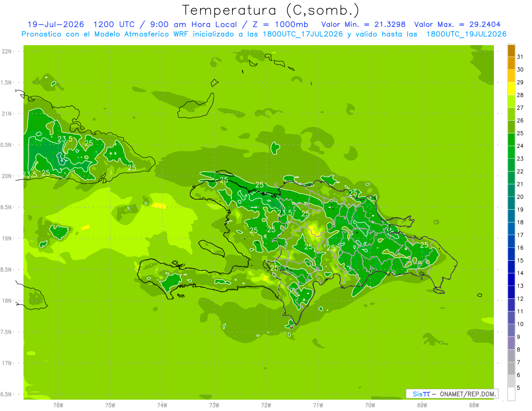Click the legend swatch between 26 and 27
The width and height of the screenshot is (532, 411).
(511, 114)
